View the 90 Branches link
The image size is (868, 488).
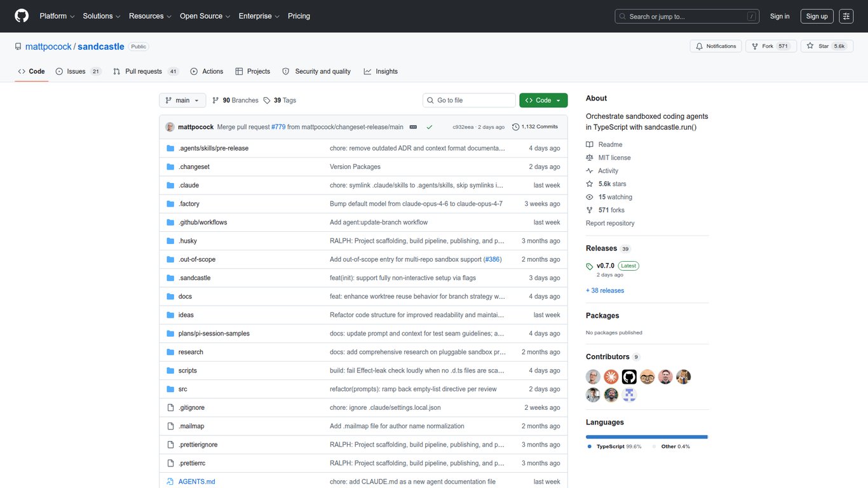tap(235, 100)
